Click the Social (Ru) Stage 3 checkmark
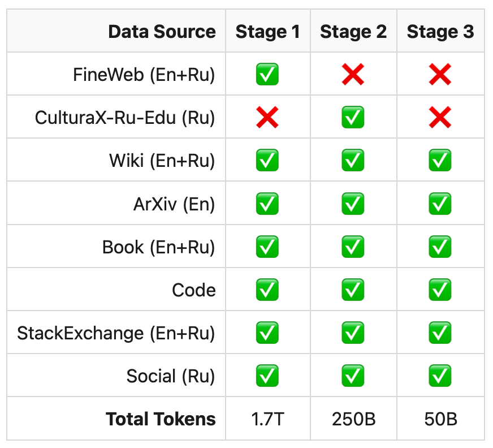 (x=440, y=376)
